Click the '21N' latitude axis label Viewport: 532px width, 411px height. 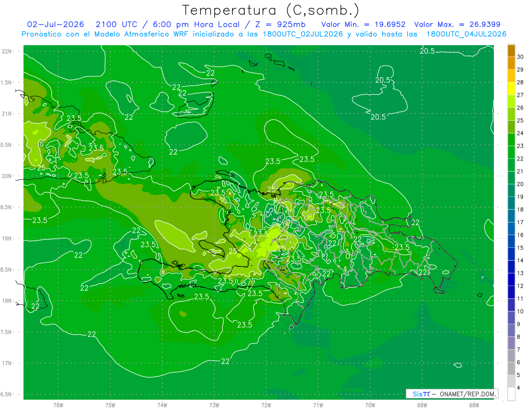[x=7, y=114]
